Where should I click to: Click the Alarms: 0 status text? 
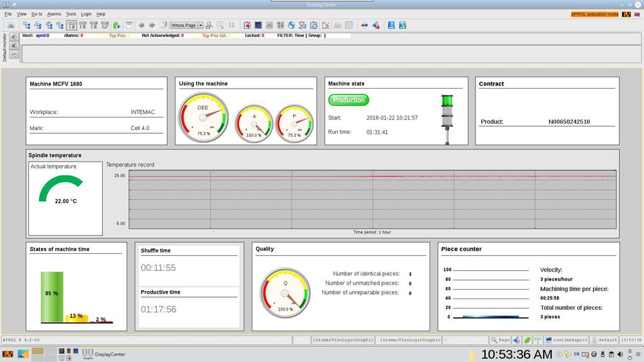[x=74, y=36]
